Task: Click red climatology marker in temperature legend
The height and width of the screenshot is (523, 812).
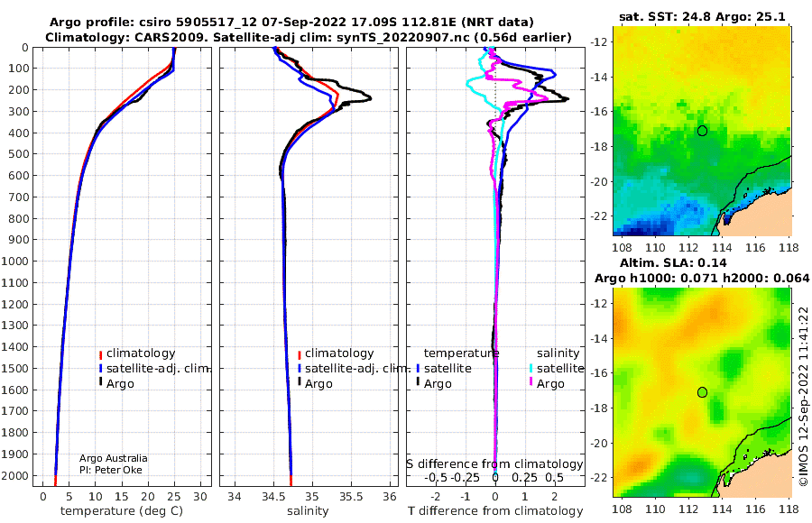Action: coord(100,354)
